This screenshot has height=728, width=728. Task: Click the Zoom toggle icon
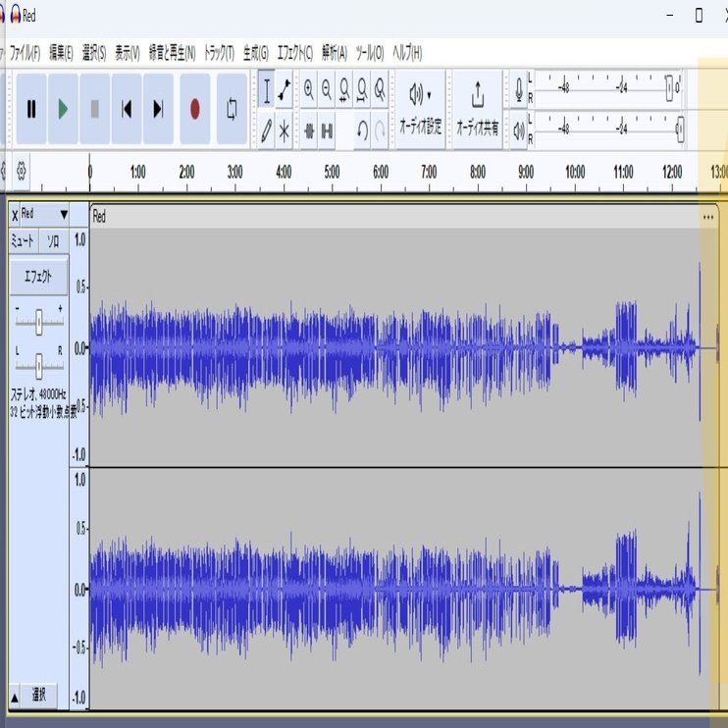pyautogui.click(x=380, y=89)
